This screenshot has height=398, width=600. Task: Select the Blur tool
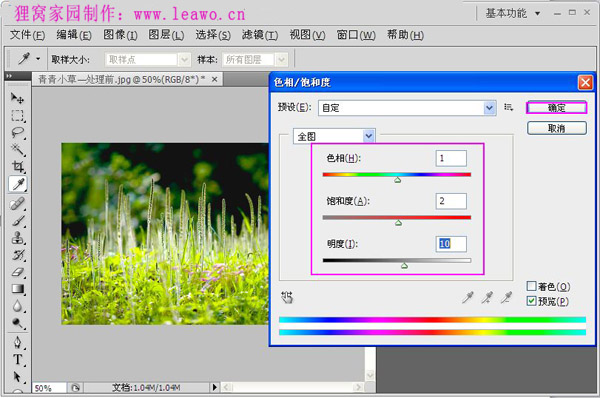click(x=17, y=306)
